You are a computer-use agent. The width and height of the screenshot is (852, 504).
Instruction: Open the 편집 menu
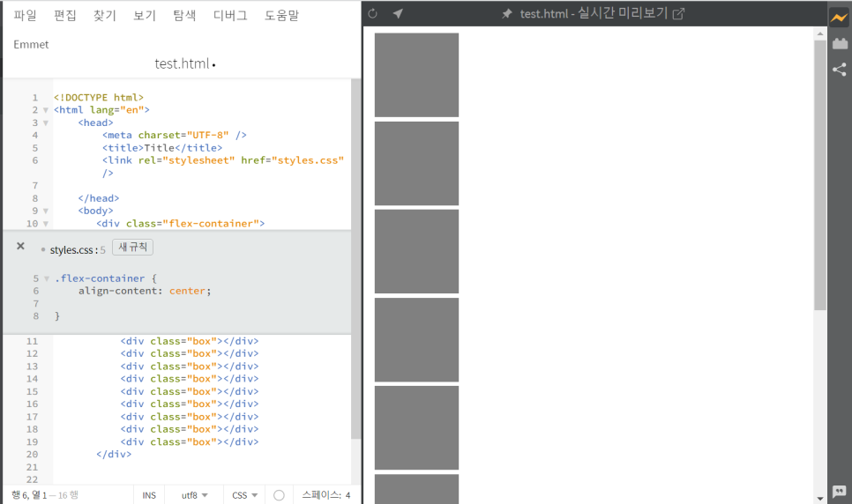point(64,16)
